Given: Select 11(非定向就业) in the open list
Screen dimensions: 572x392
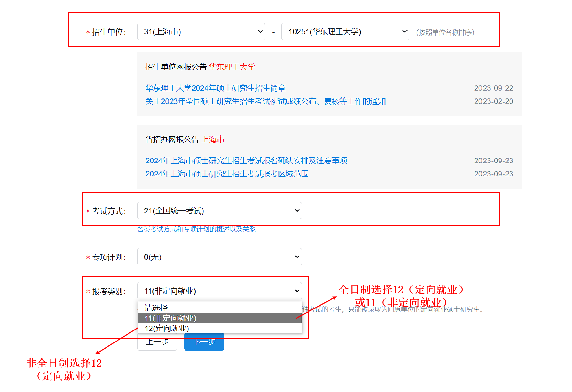Looking at the screenshot, I should 219,318.
